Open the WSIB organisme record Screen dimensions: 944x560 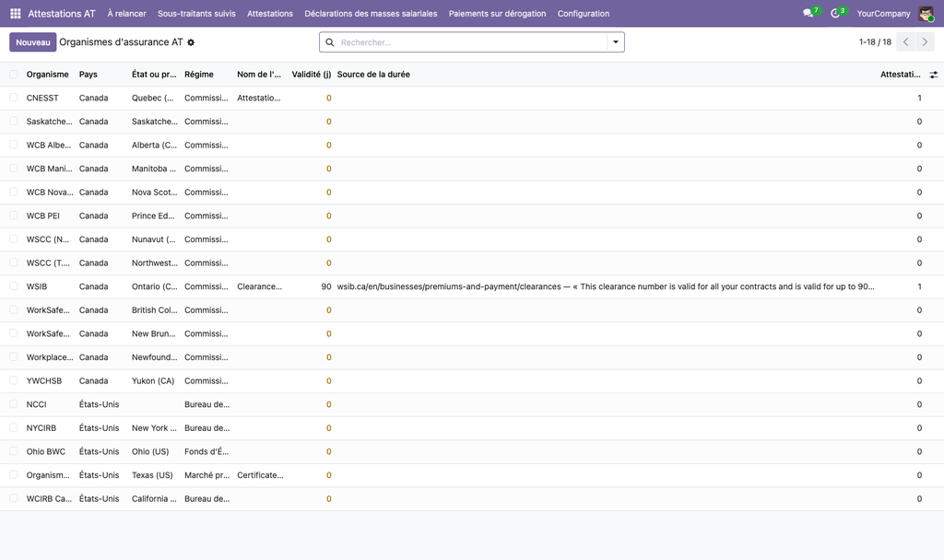(37, 286)
